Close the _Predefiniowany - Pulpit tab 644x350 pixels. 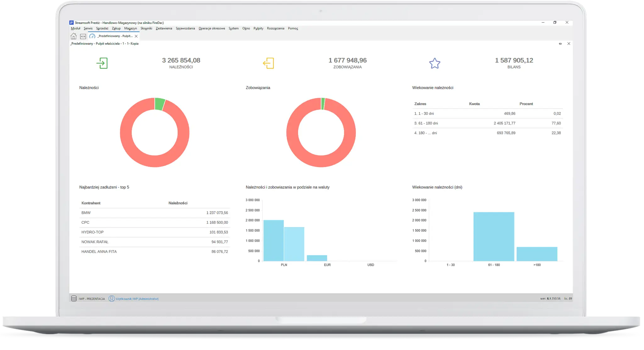click(136, 36)
